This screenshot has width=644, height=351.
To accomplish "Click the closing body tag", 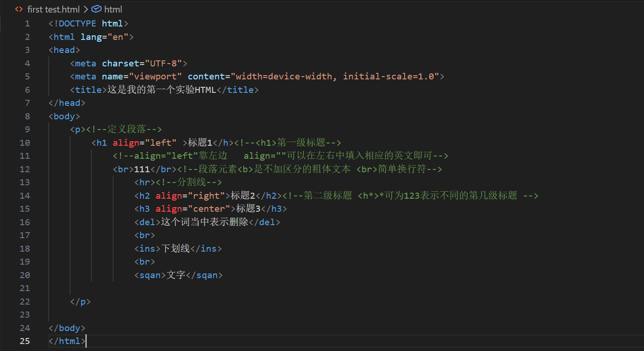I will pyautogui.click(x=67, y=328).
